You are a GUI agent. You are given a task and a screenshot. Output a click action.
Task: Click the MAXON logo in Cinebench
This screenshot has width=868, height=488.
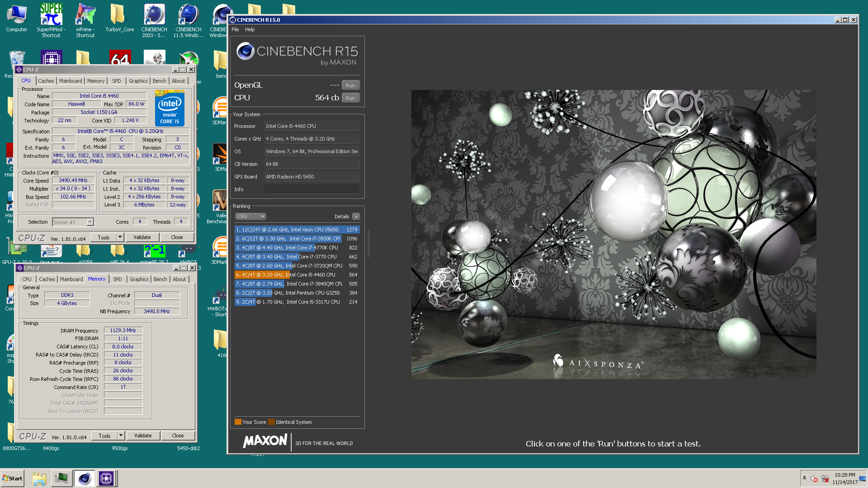click(265, 441)
